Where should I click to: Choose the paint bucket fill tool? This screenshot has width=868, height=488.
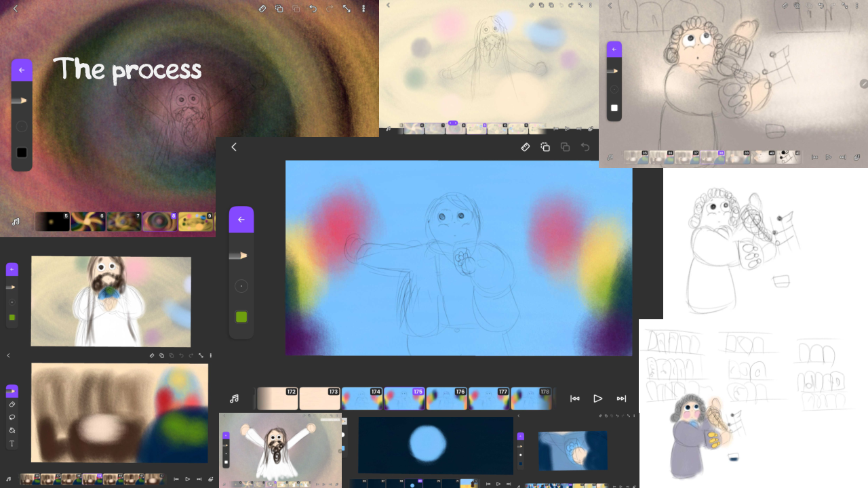(x=12, y=430)
